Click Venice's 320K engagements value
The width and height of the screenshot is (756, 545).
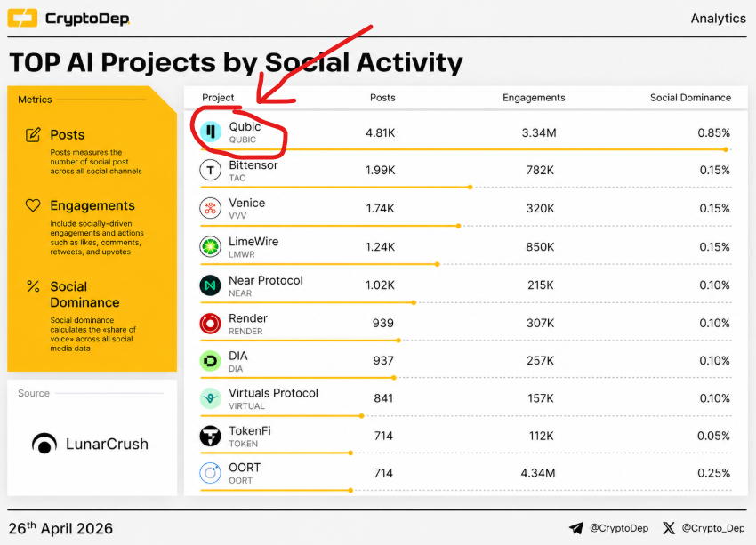pyautogui.click(x=540, y=209)
